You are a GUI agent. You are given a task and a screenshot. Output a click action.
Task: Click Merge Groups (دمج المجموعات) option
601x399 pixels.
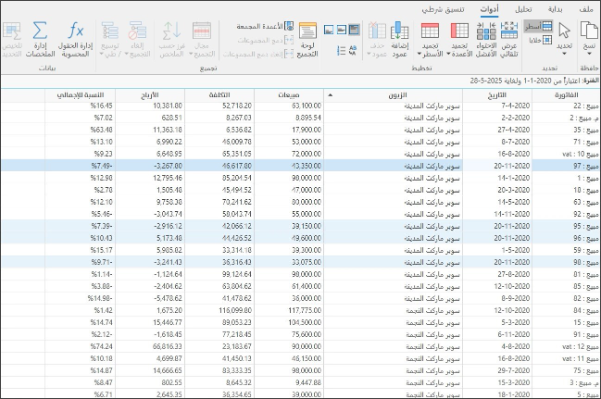click(265, 40)
